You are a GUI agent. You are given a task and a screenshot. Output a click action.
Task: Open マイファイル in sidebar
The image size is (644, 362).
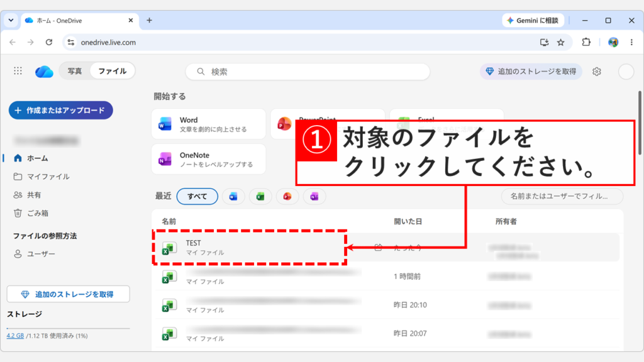tap(42, 177)
